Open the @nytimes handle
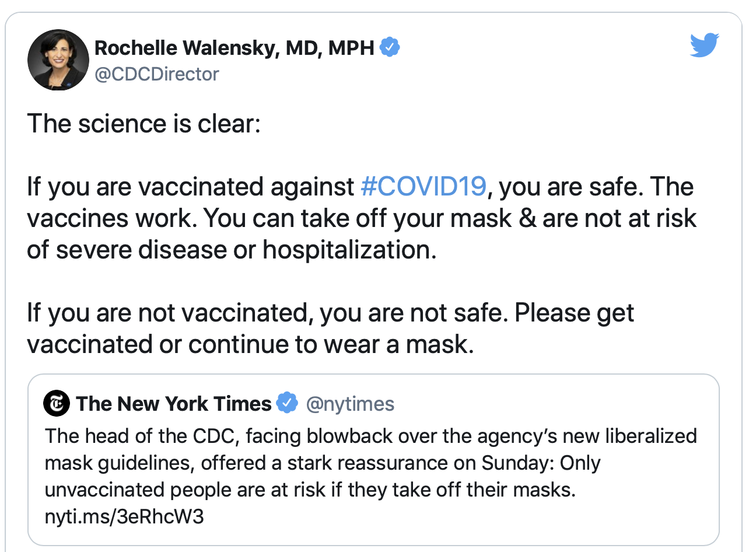The image size is (756, 552). 350,404
